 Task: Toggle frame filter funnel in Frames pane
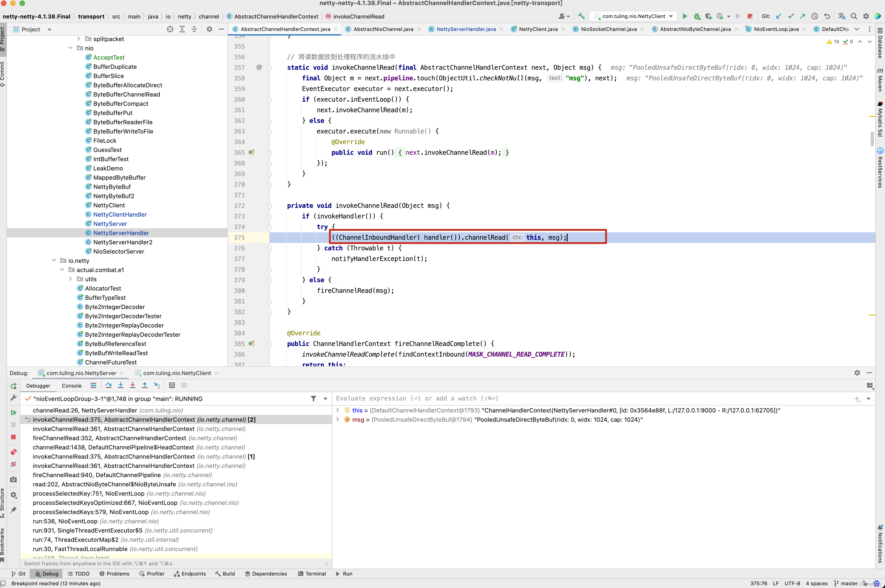point(313,399)
